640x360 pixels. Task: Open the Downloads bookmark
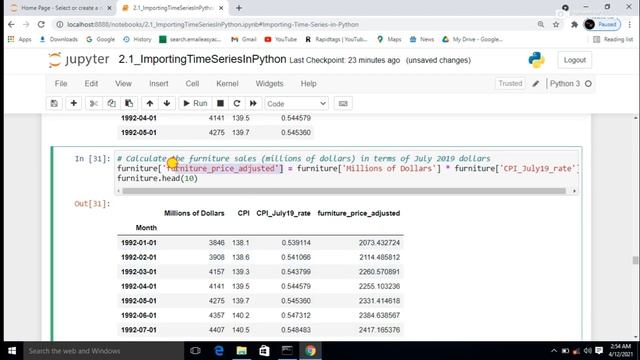(58, 39)
